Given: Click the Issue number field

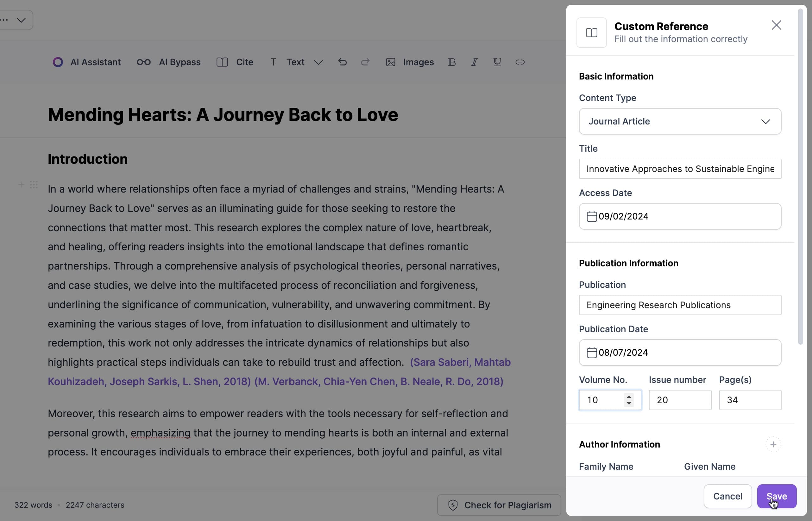Looking at the screenshot, I should coord(680,400).
